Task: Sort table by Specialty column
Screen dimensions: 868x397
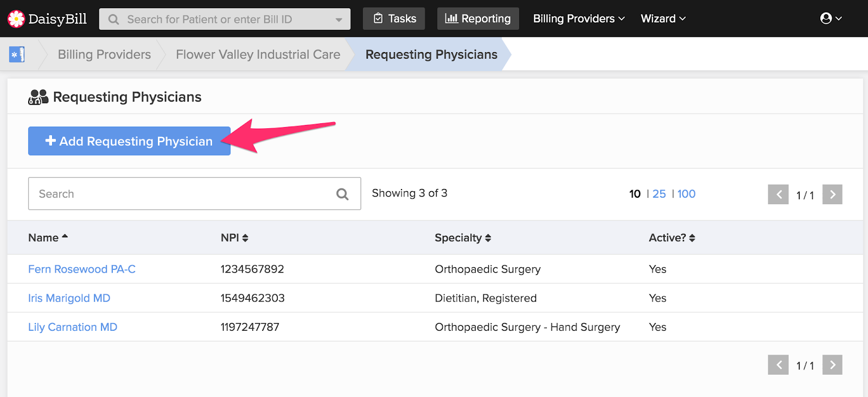Action: pyautogui.click(x=463, y=238)
